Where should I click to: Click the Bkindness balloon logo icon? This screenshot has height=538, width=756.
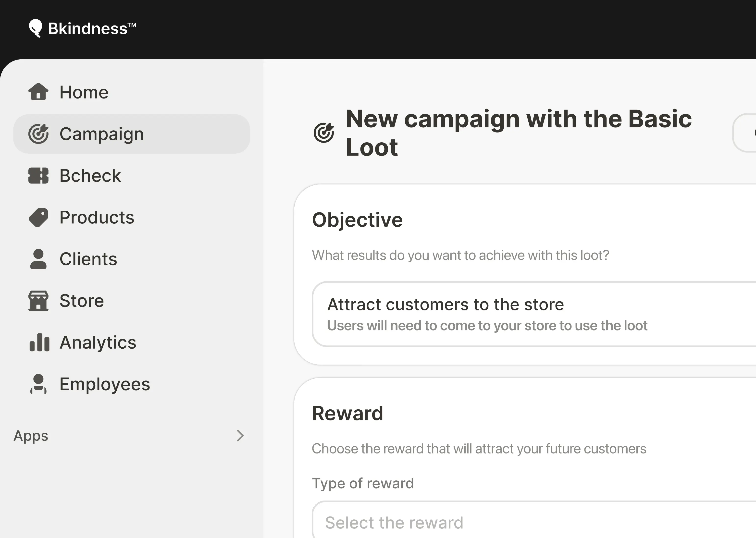tap(36, 28)
